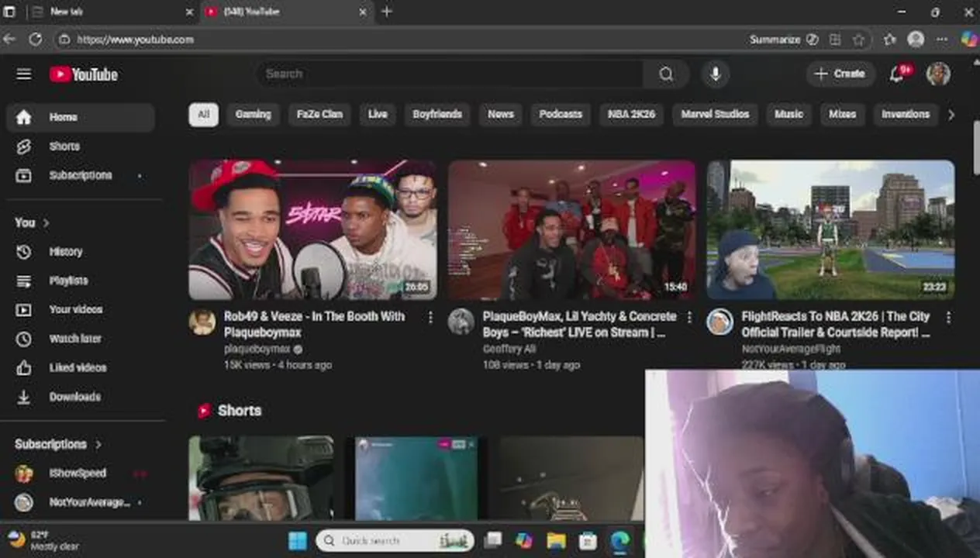Start voice search with microphone icon
980x558 pixels.
715,74
